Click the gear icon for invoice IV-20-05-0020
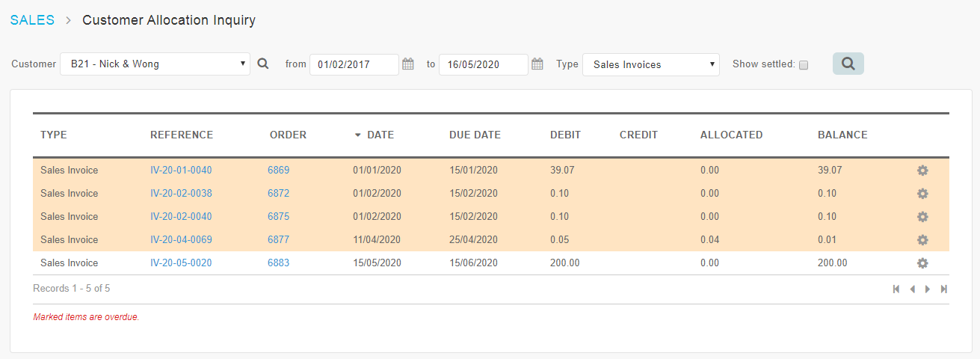Image resolution: width=980 pixels, height=359 pixels. point(922,263)
